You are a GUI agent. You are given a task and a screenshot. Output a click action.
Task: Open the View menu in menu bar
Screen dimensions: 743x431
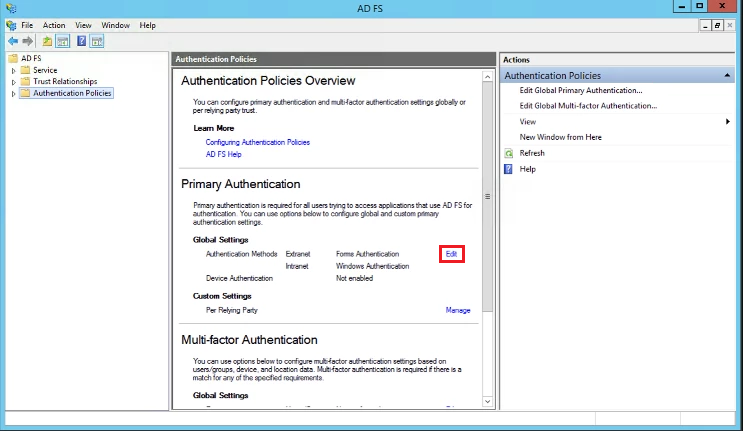[83, 25]
